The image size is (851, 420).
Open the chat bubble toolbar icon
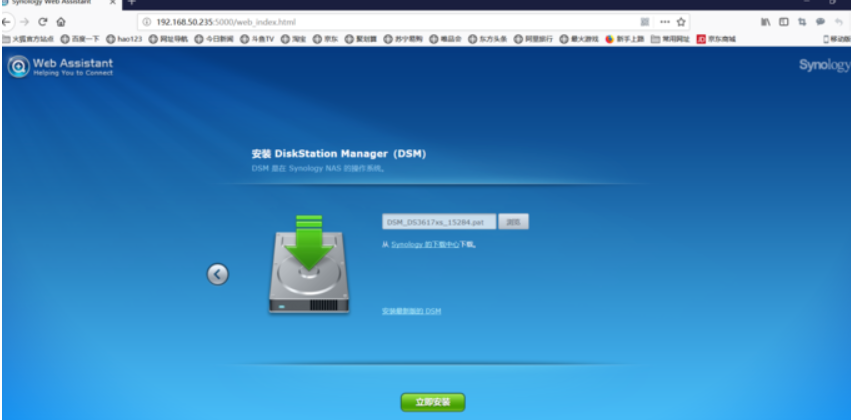pos(821,22)
